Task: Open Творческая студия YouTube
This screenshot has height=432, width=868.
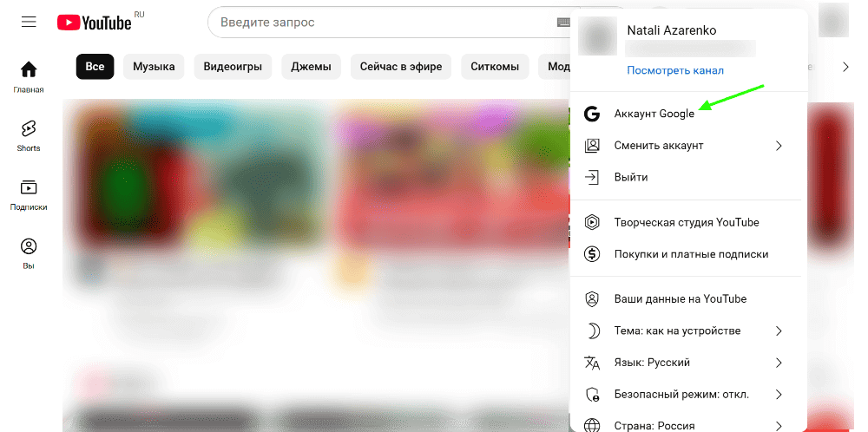Action: click(686, 222)
